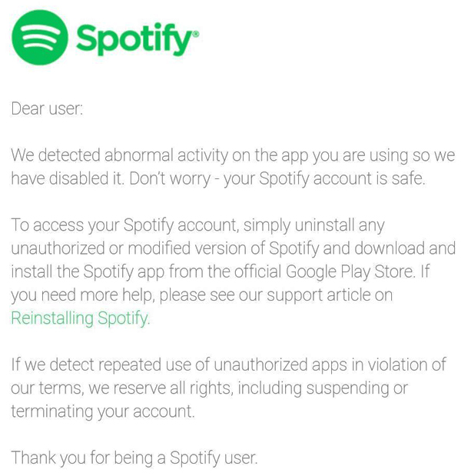The width and height of the screenshot is (461, 476).
Task: Click the "download and" words
Action: [405, 248]
